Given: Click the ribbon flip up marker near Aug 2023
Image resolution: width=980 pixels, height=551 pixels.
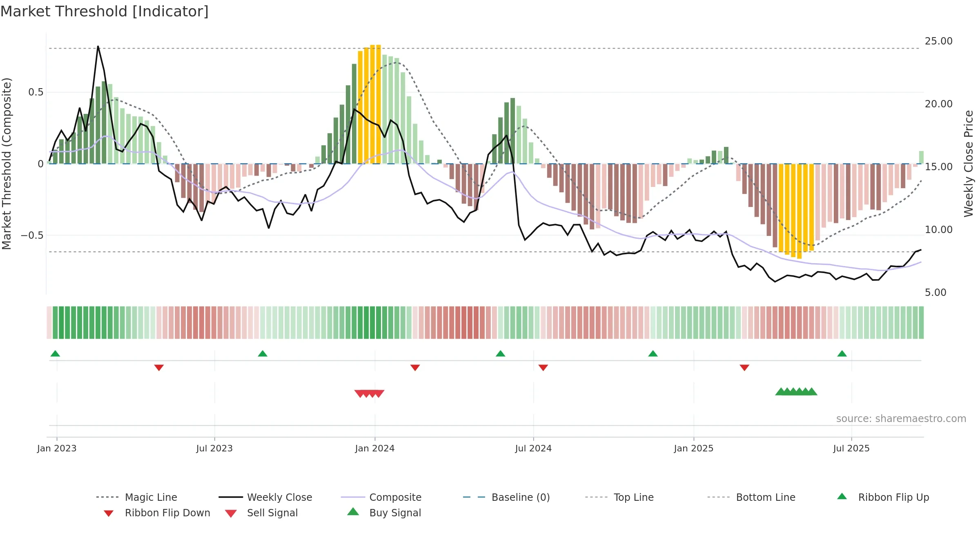Looking at the screenshot, I should (263, 353).
